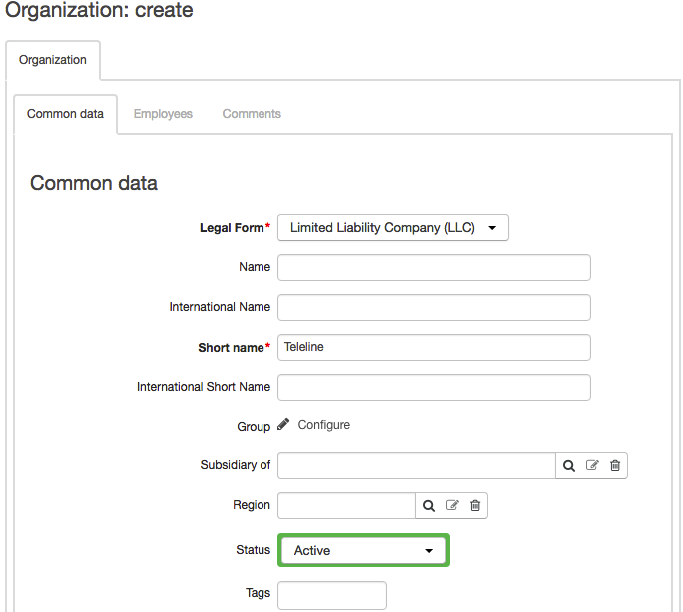Click the Status label text
The height and width of the screenshot is (612, 683).
click(253, 550)
